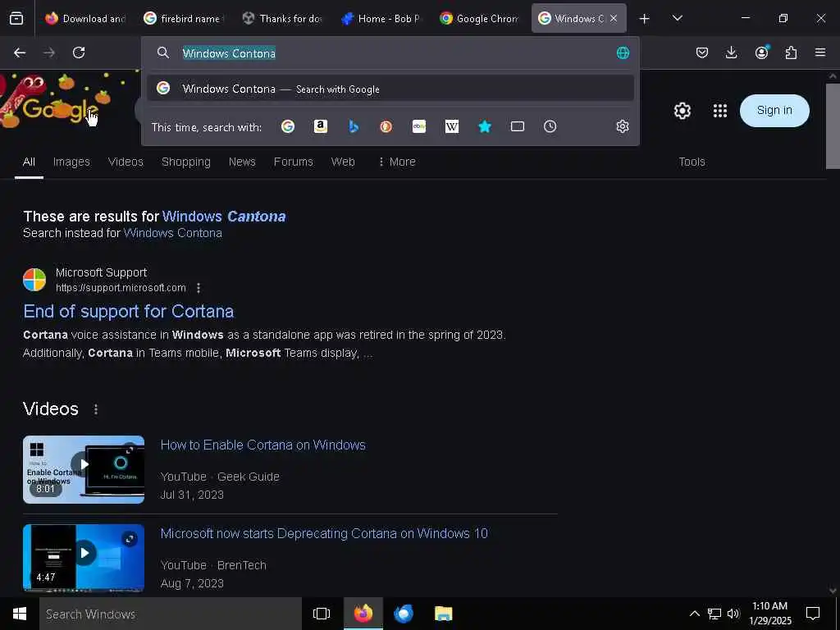Search in History clock icon
The width and height of the screenshot is (840, 630).
(550, 126)
